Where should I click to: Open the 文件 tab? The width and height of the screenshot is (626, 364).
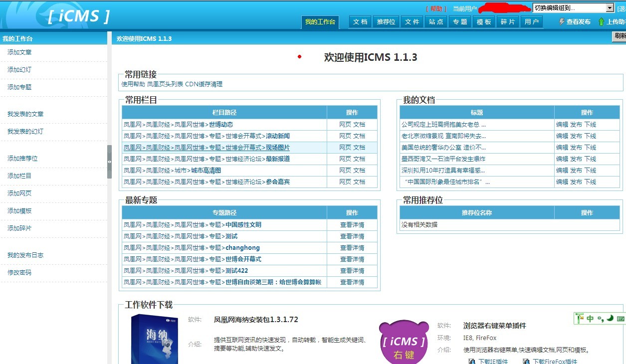coord(412,22)
